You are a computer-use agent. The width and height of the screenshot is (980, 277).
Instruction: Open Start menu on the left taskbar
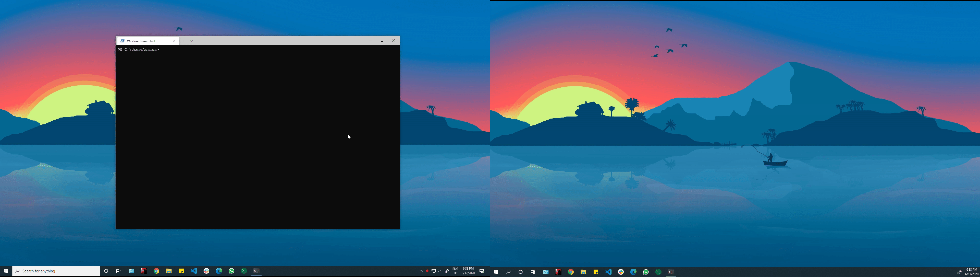pyautogui.click(x=6, y=271)
